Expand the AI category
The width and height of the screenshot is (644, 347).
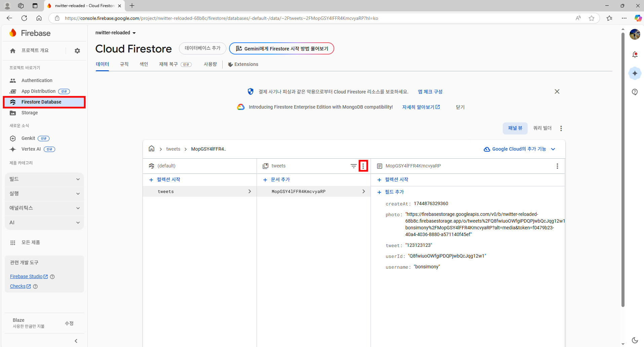(44, 223)
